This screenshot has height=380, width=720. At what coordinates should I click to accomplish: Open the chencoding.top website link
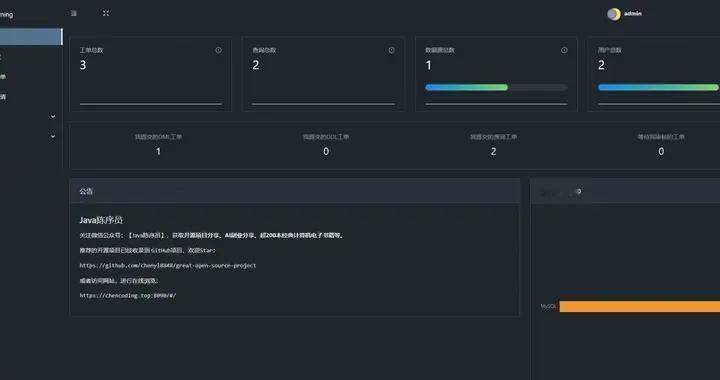point(128,296)
